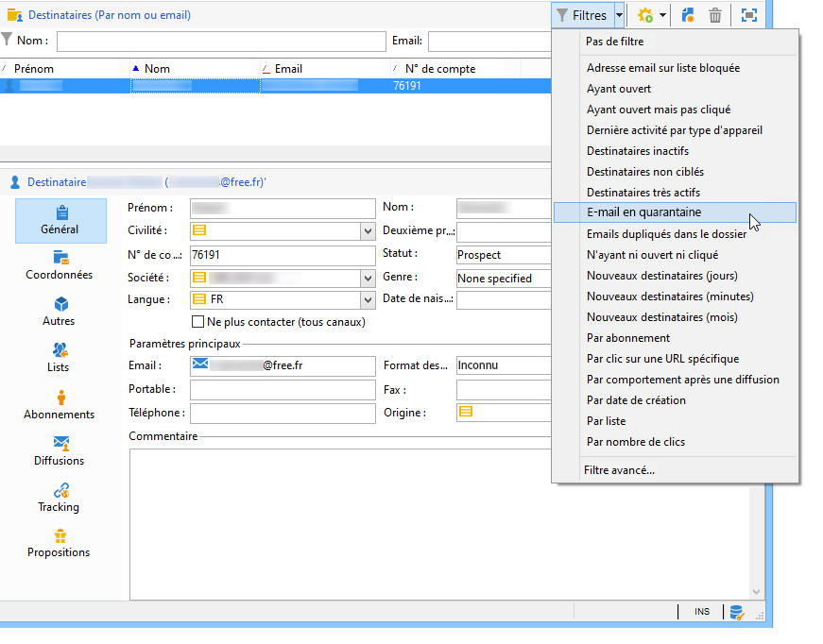
Task: Expand the Civilité combo box arrow
Action: (x=368, y=230)
